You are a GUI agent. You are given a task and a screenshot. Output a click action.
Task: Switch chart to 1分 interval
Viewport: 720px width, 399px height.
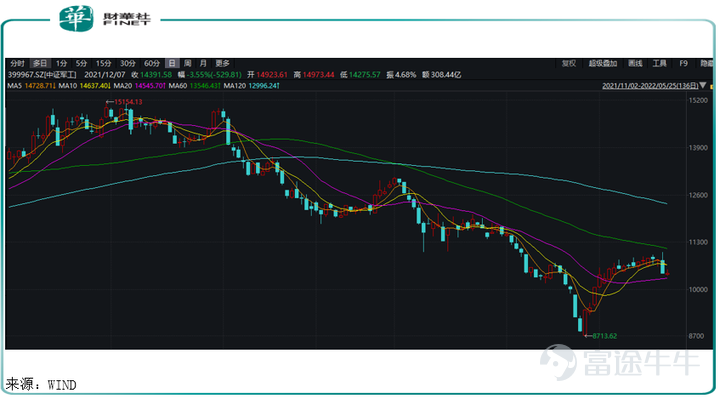(61, 63)
